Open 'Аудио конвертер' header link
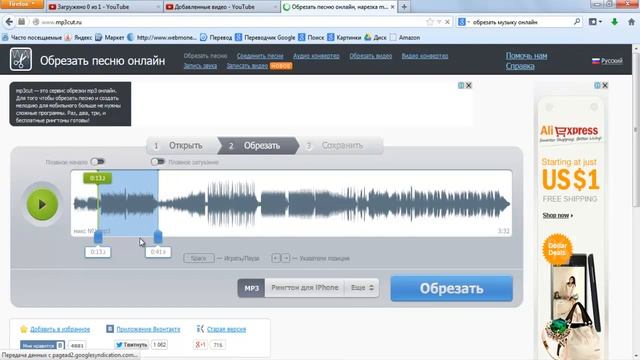640x360 pixels. pos(316,56)
